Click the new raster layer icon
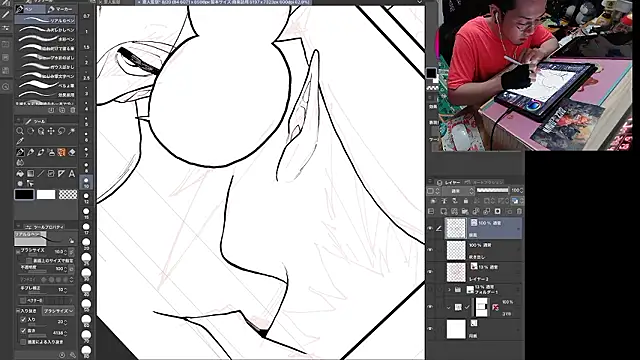640x360 pixels. click(x=444, y=211)
